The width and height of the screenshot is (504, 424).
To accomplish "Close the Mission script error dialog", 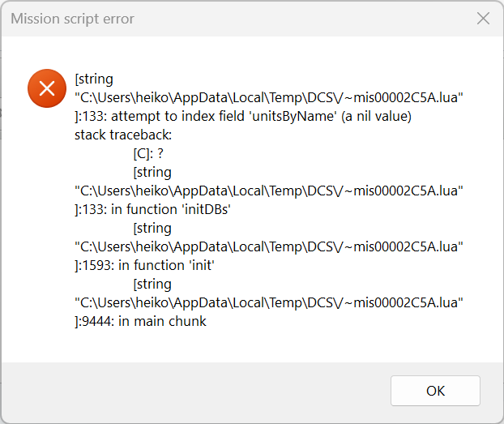I will tap(483, 19).
